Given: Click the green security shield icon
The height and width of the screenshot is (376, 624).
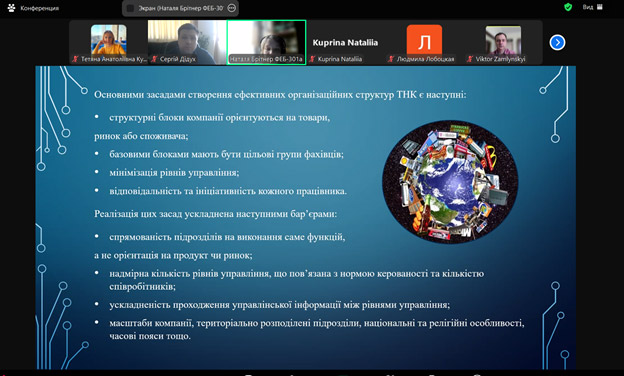Looking at the screenshot, I should coord(568,7).
